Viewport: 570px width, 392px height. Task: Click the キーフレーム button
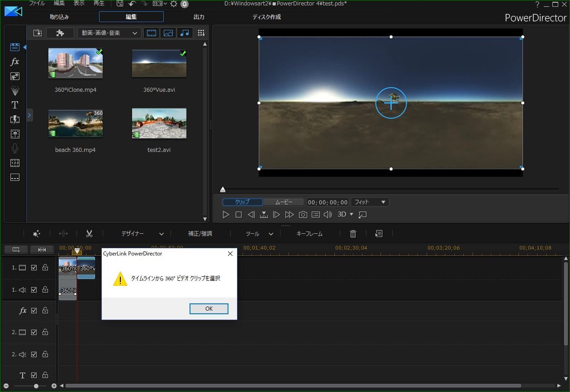(309, 234)
